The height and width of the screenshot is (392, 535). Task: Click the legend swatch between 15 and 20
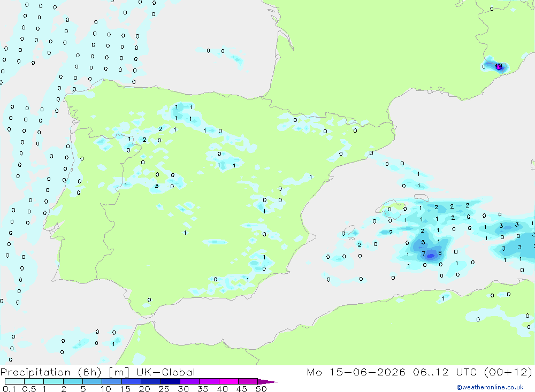[132, 381]
